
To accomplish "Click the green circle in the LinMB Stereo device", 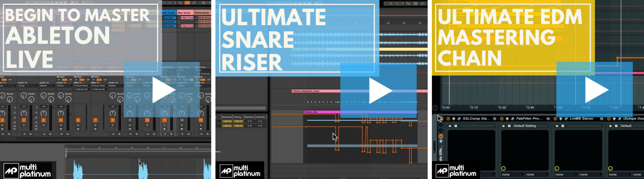I will point(557,168).
